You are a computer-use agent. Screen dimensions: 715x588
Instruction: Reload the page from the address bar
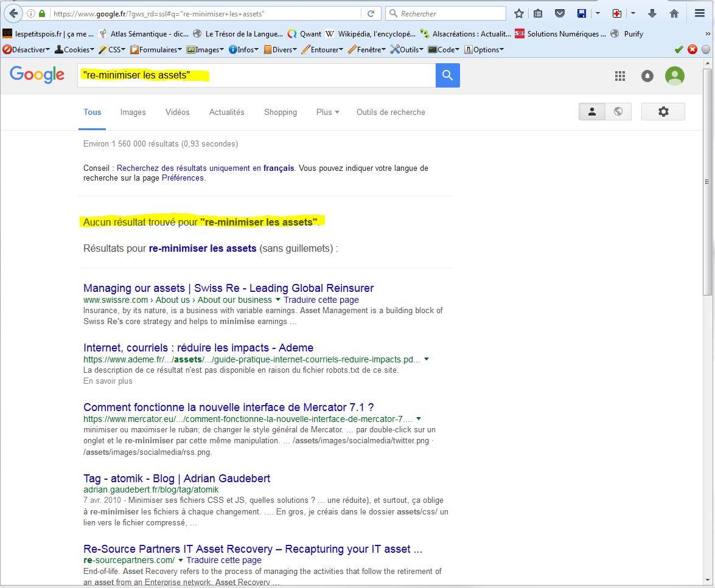370,13
